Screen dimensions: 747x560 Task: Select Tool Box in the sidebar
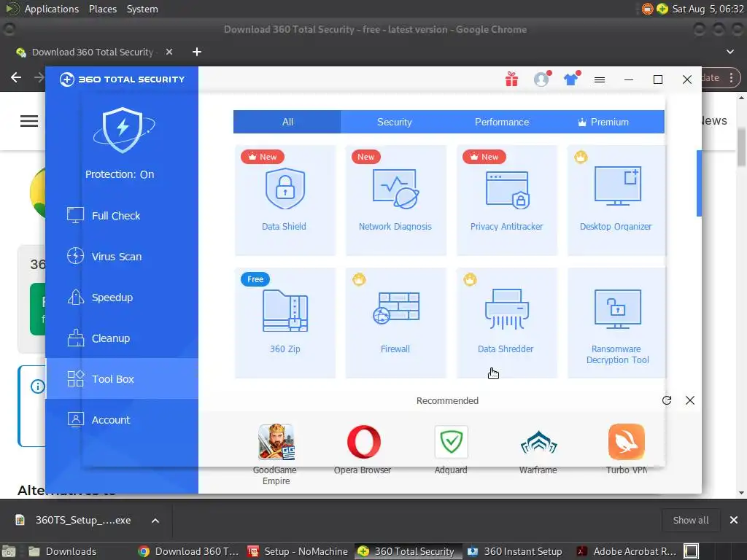point(122,379)
